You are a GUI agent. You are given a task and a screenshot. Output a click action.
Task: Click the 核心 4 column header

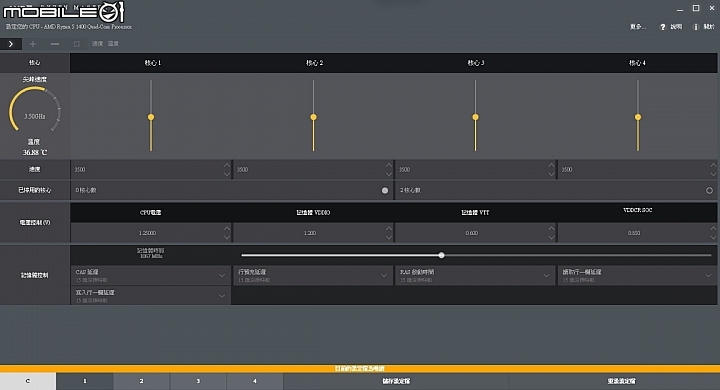pyautogui.click(x=637, y=63)
